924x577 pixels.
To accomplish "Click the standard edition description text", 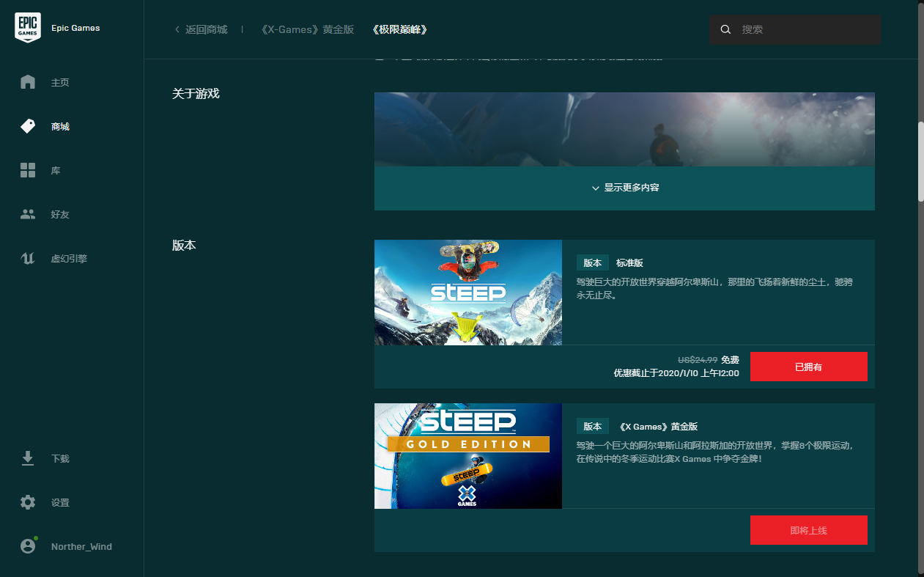I will 714,289.
